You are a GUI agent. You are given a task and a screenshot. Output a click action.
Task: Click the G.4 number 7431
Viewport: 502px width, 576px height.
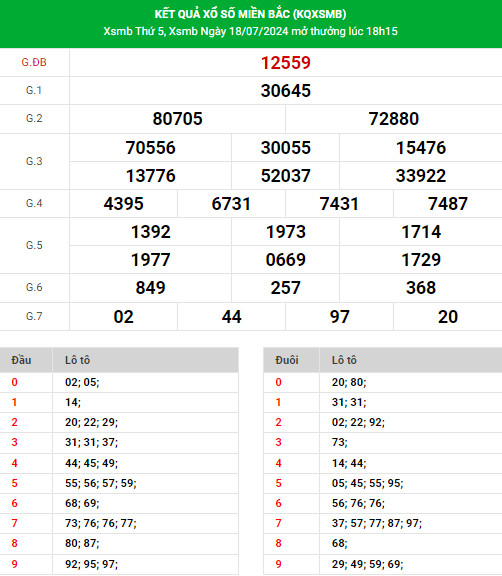click(339, 204)
